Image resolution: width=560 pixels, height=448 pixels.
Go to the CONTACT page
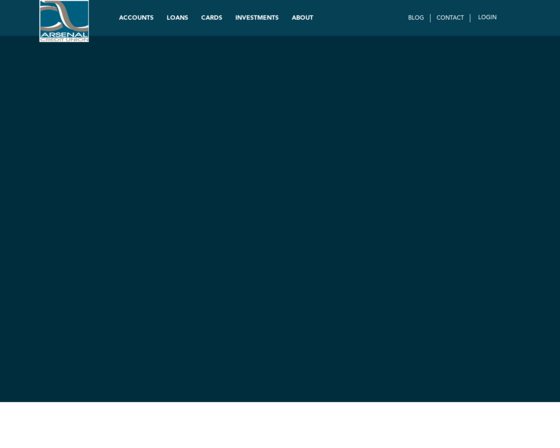point(450,18)
